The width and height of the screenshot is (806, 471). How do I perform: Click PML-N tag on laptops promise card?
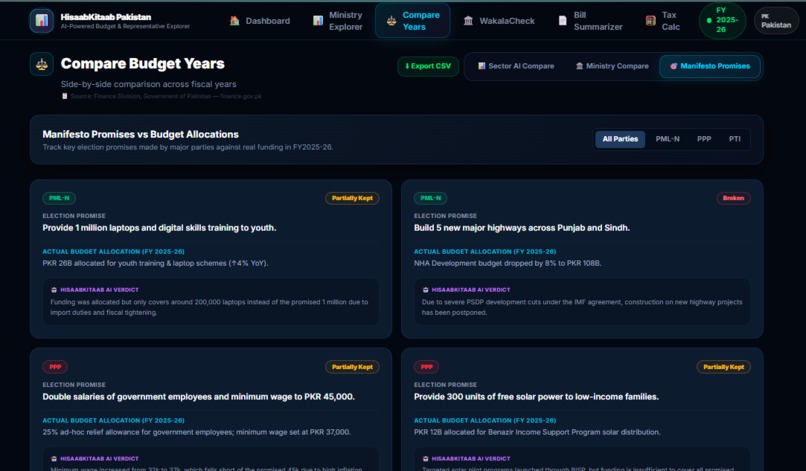[x=59, y=198]
